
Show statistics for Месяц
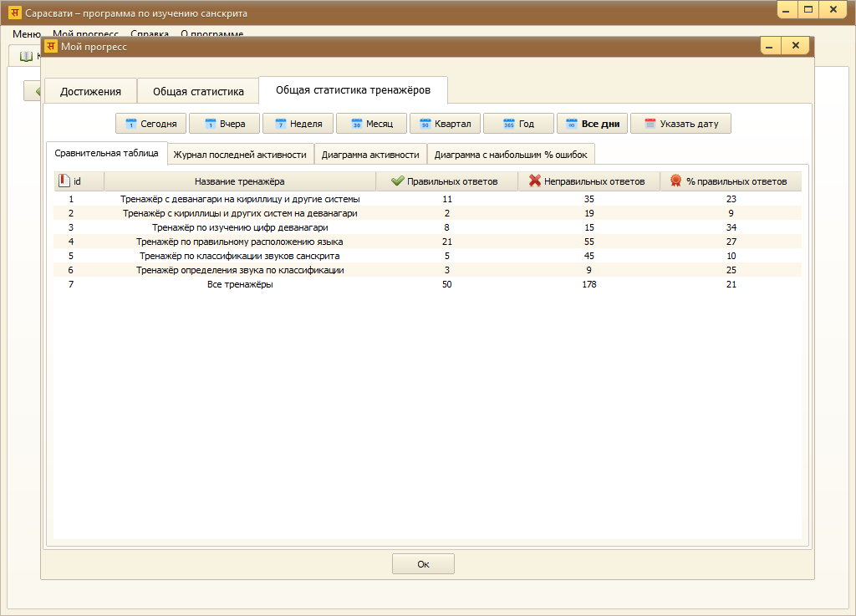point(371,124)
